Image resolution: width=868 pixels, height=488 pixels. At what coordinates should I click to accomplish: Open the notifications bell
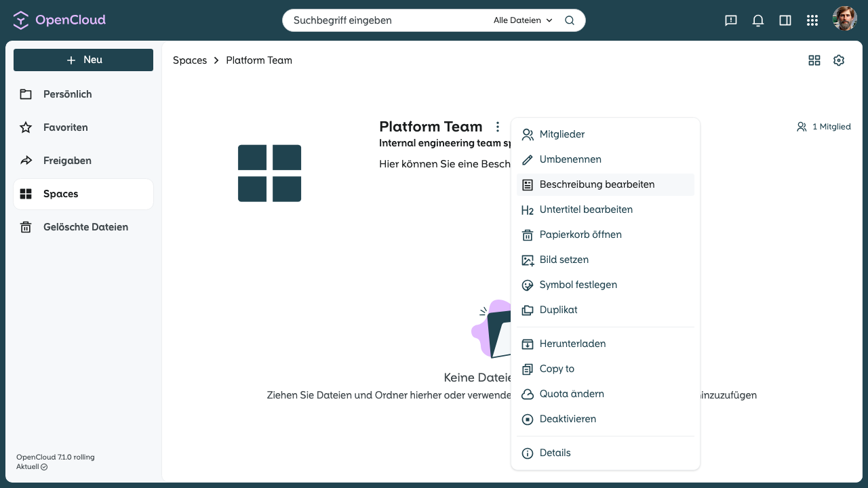coord(758,20)
